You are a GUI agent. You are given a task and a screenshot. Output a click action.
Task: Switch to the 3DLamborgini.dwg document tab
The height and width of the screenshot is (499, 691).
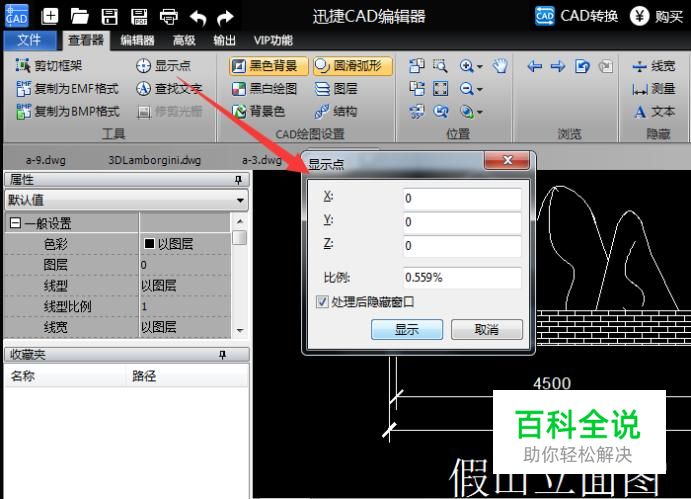(154, 160)
